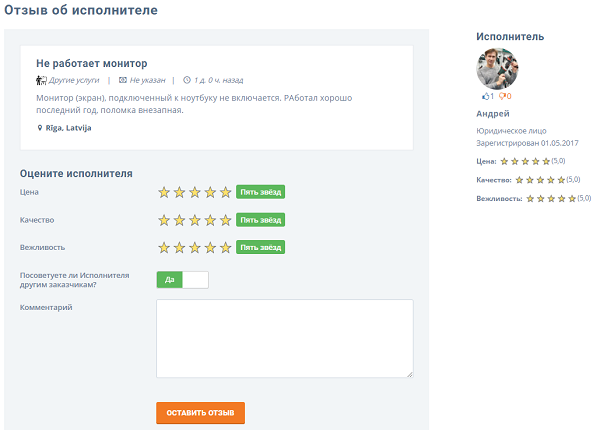Toggle the Да recommendation switch

coord(170,279)
